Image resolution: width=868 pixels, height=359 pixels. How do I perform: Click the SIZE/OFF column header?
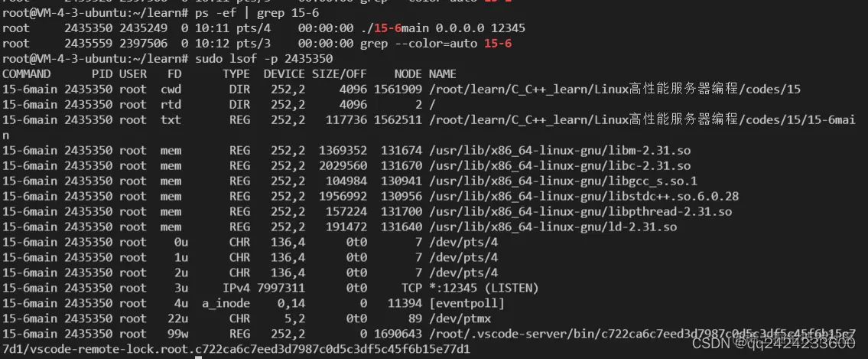coord(340,74)
